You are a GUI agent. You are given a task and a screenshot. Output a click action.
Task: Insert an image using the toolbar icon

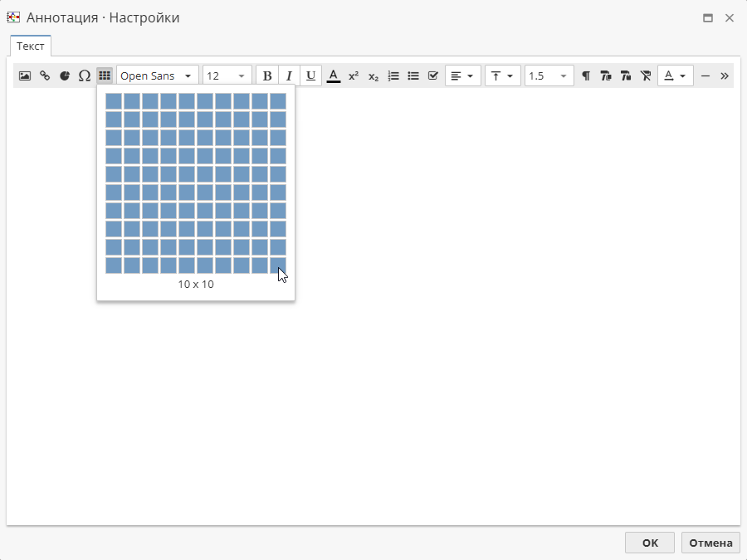coord(24,75)
